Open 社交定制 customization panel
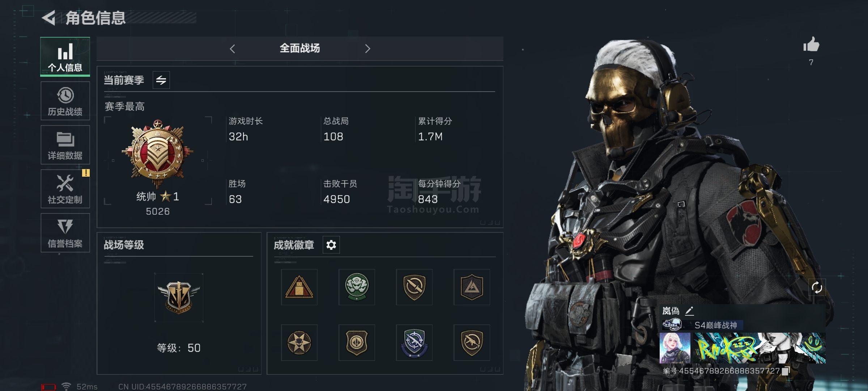Image resolution: width=868 pixels, height=391 pixels. click(x=65, y=189)
